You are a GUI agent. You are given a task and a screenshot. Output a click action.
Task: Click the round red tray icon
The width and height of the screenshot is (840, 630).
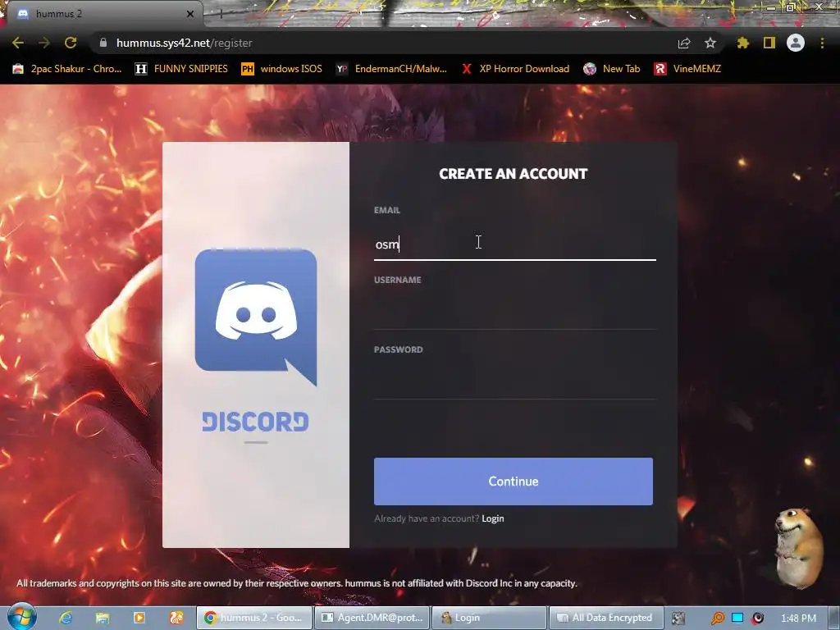tap(757, 619)
